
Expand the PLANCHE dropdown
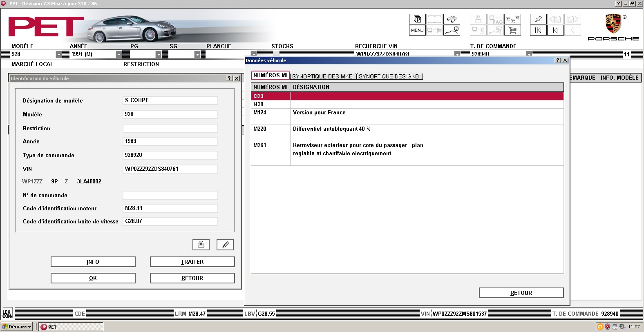254,53
